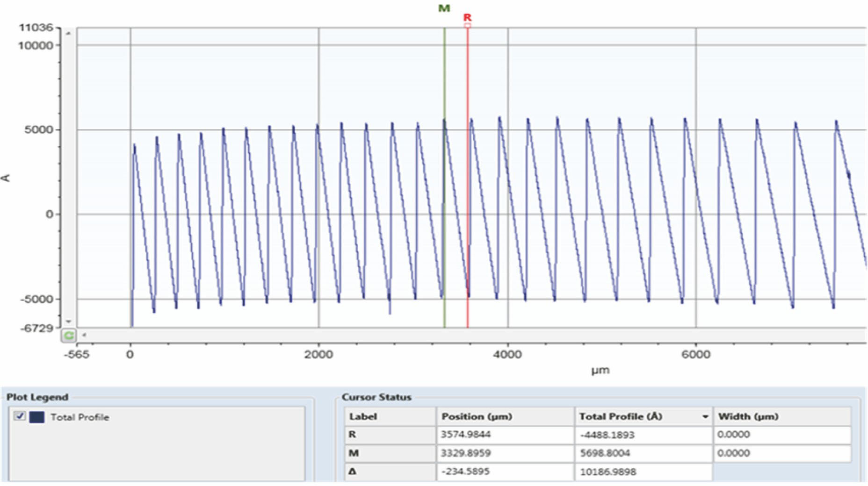
Task: Click the horizontal scroll left arrow under the plot
Action: [84, 335]
